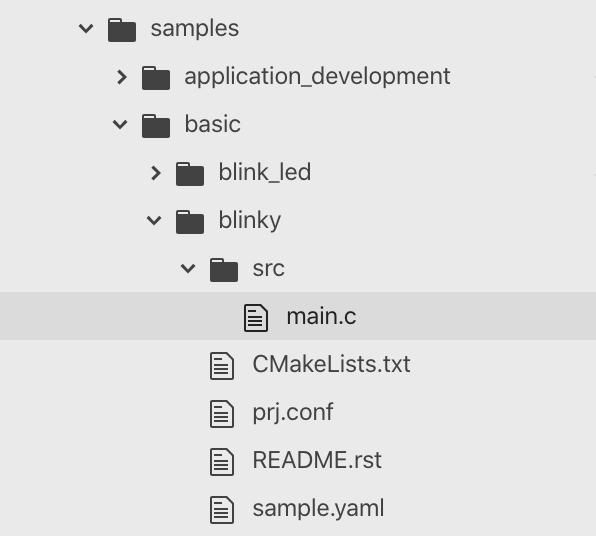Expand the blink_led folder chevron

tap(156, 173)
